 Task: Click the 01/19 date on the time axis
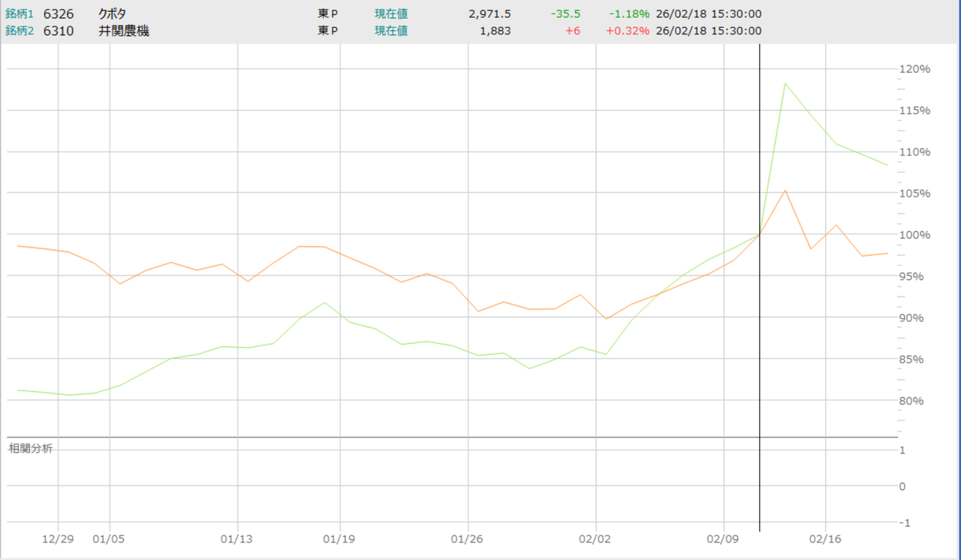(x=340, y=539)
